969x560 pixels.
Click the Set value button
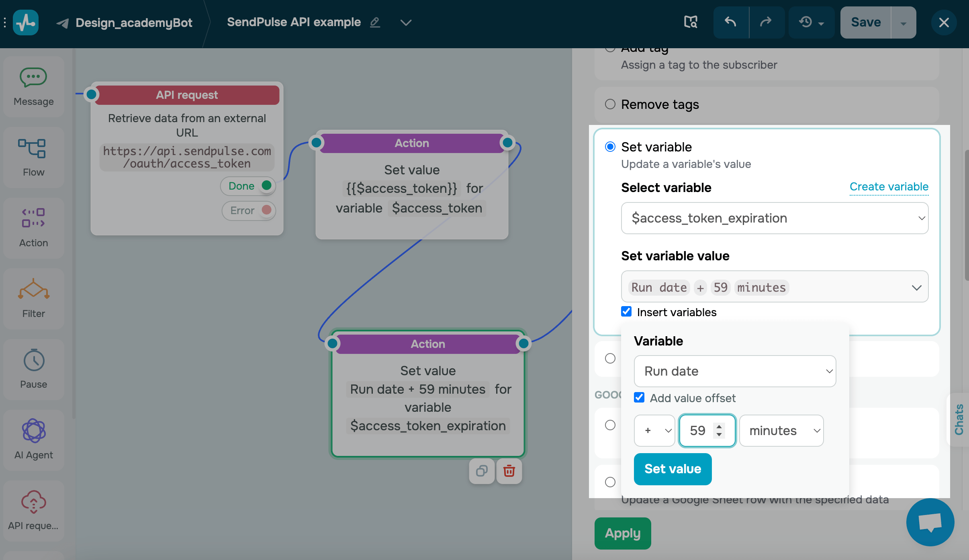[x=673, y=469]
